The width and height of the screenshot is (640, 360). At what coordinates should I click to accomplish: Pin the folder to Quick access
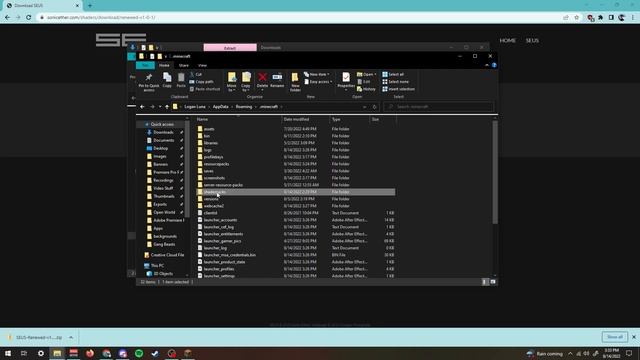[149, 81]
